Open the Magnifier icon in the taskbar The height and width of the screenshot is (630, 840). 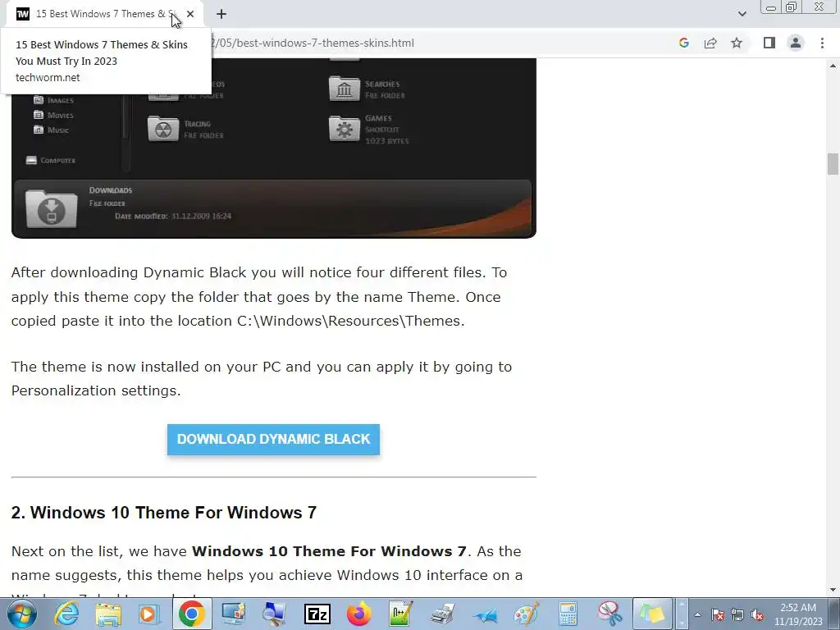coord(274,614)
